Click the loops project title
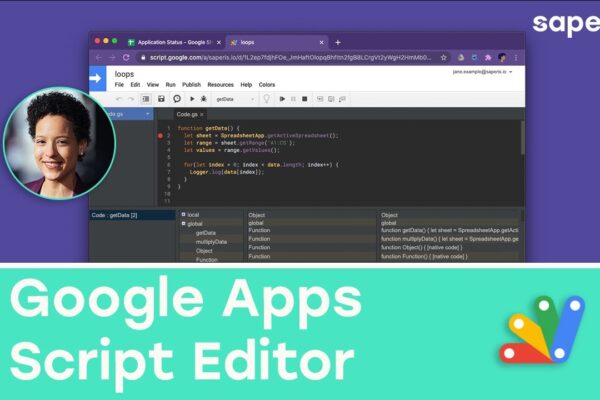Image resolution: width=600 pixels, height=400 pixels. [124, 74]
